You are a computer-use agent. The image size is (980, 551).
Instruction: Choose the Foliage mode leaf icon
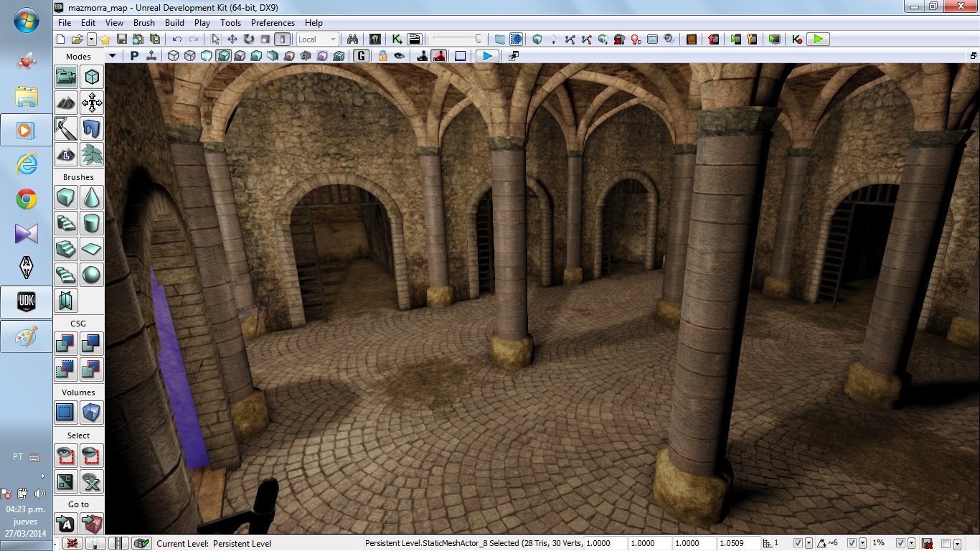[92, 154]
